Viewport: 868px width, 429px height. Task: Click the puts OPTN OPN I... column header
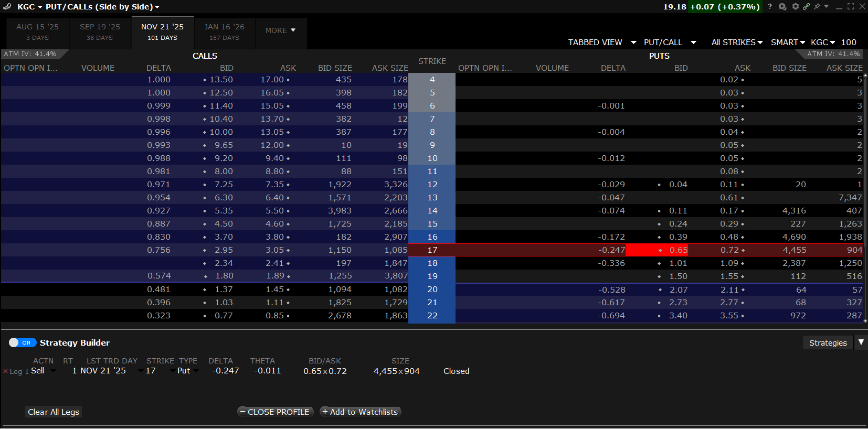click(x=485, y=68)
